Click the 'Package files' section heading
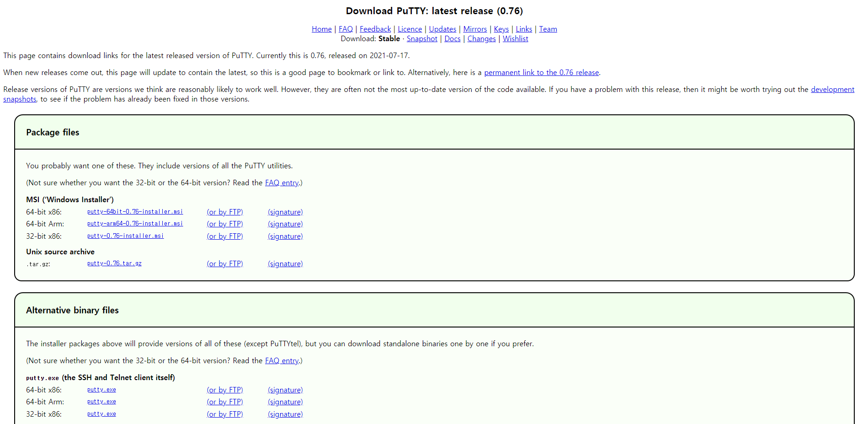868x424 pixels. pyautogui.click(x=53, y=133)
